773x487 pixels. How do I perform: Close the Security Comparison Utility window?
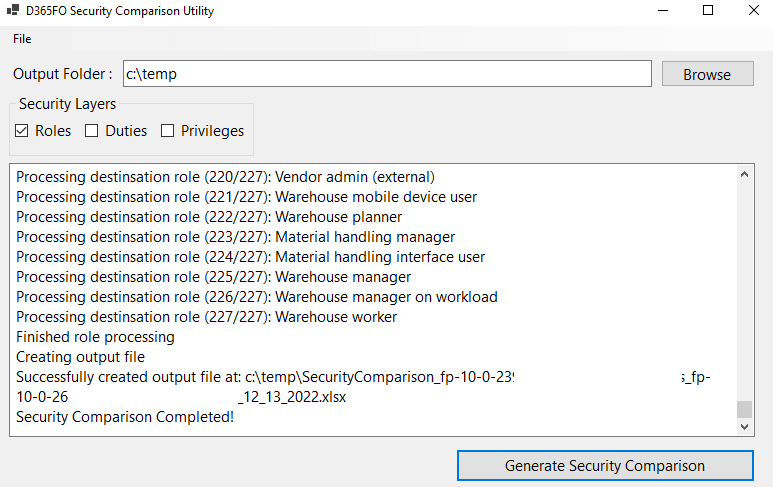(753, 11)
